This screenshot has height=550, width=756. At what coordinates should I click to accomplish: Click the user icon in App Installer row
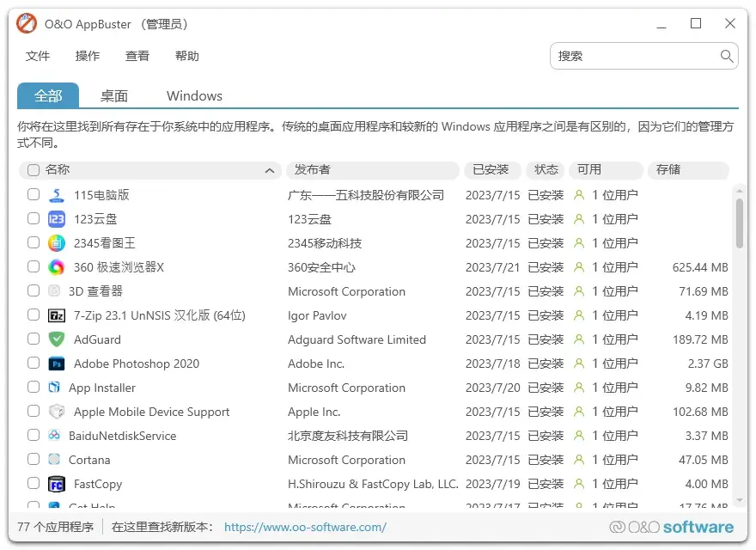578,388
